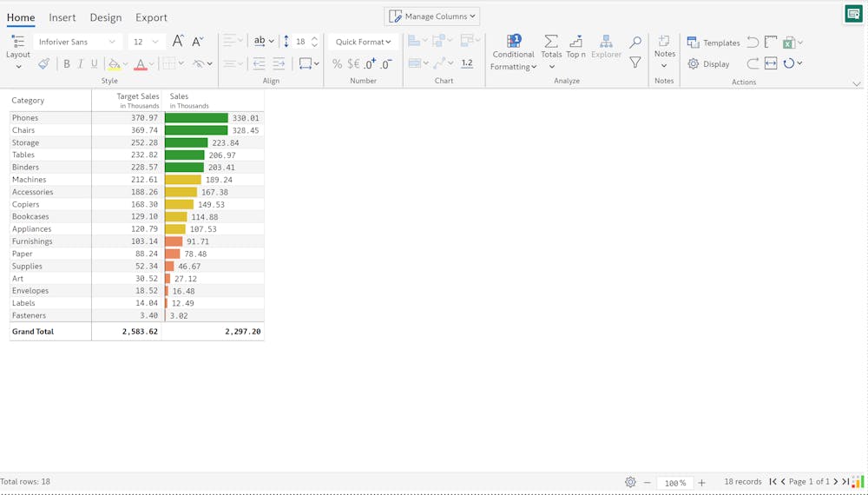Apply yellow fill color bucket

pyautogui.click(x=114, y=64)
